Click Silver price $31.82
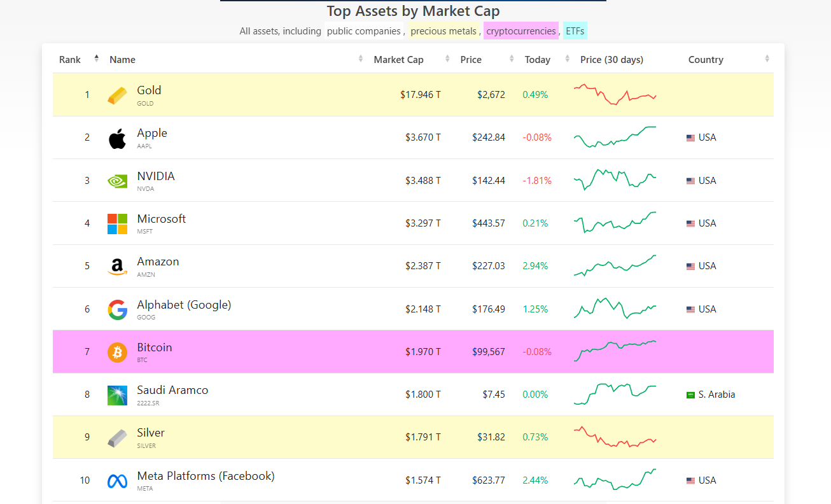The image size is (831, 504). tap(491, 437)
